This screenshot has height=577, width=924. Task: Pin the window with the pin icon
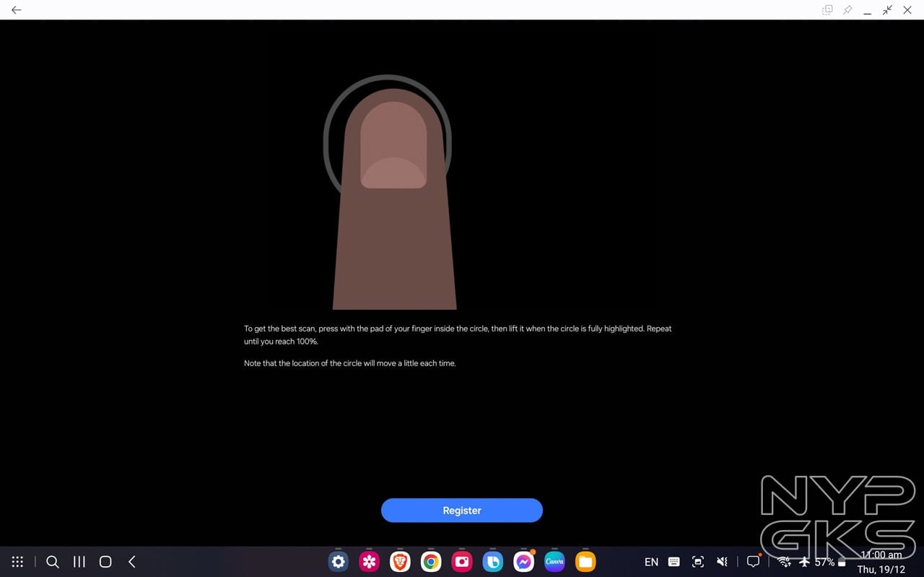(847, 10)
